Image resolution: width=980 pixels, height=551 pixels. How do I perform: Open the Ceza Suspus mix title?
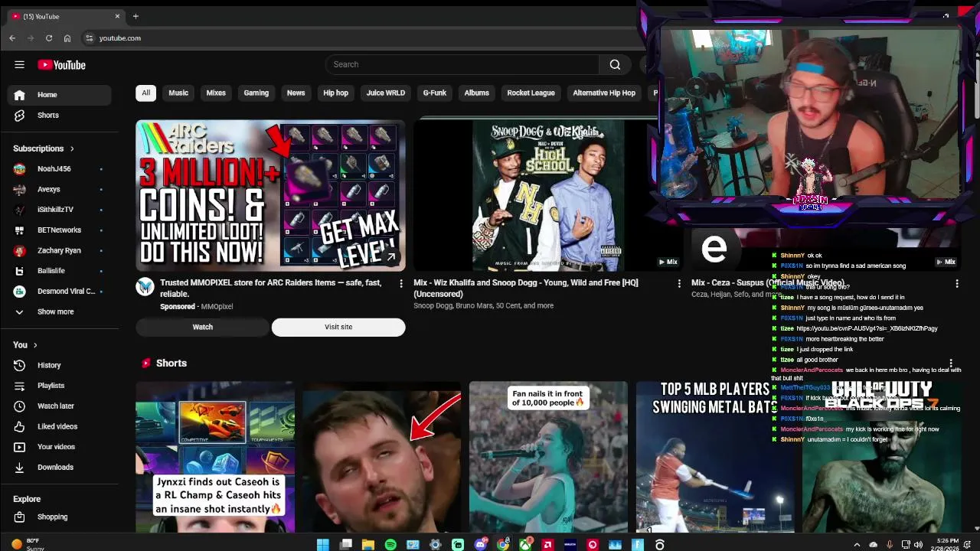[768, 283]
